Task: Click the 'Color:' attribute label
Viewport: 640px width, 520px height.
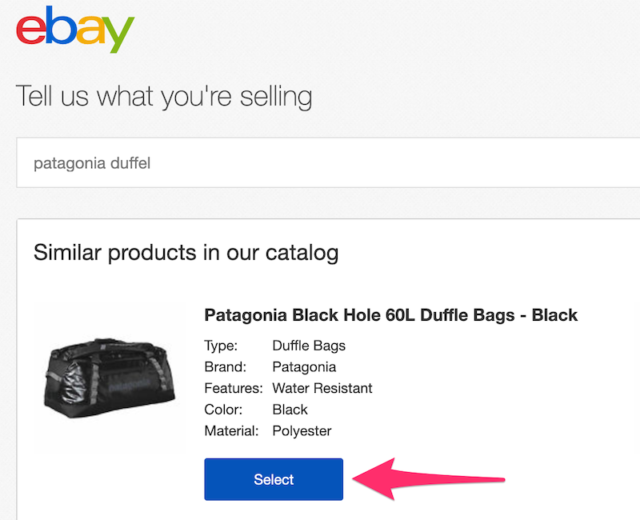Action: pyautogui.click(x=223, y=410)
